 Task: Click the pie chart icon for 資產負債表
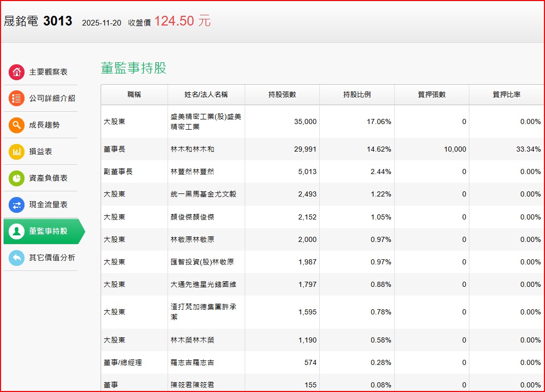pyautogui.click(x=17, y=178)
